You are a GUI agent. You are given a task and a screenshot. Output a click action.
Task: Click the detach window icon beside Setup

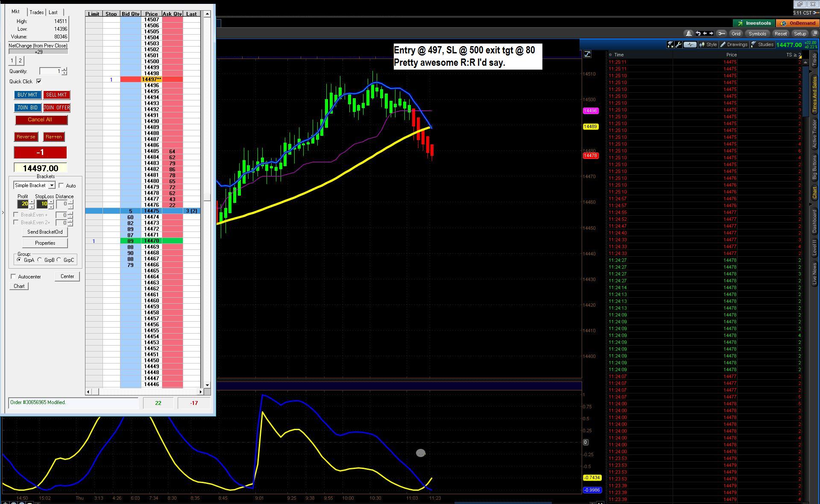coord(815,34)
